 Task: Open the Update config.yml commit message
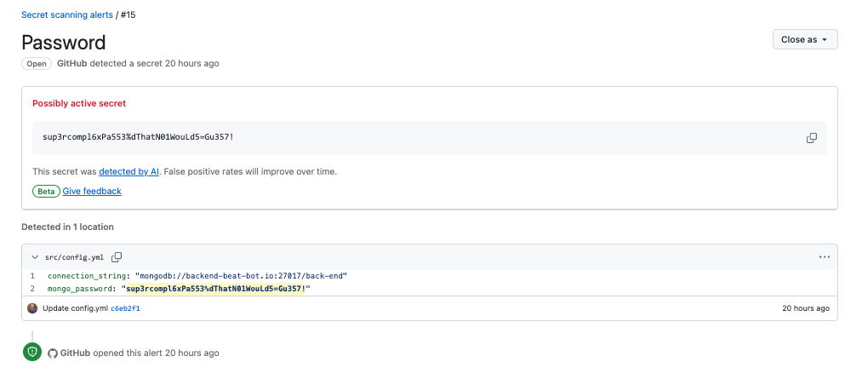pyautogui.click(x=74, y=308)
